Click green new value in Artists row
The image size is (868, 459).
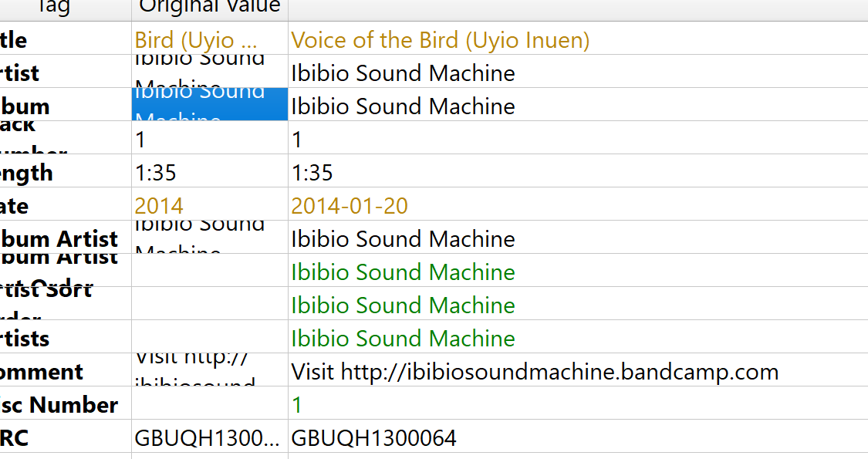click(x=403, y=339)
